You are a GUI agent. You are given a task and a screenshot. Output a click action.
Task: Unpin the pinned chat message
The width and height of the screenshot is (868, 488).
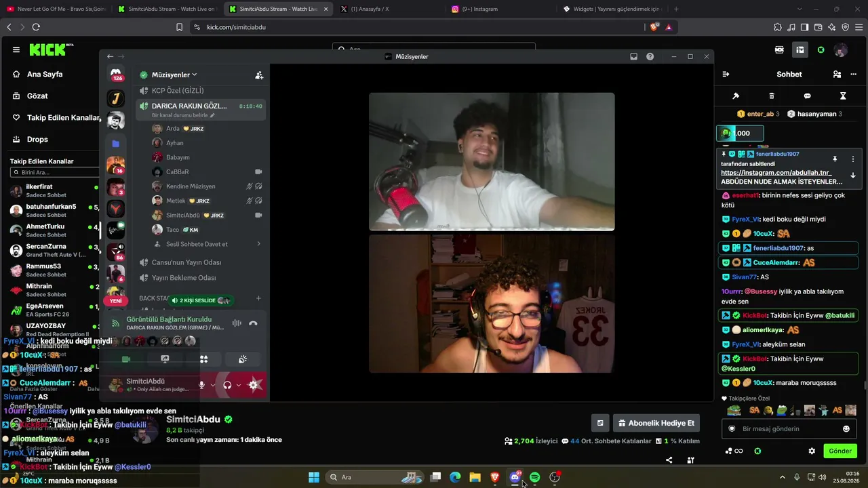[x=835, y=159]
